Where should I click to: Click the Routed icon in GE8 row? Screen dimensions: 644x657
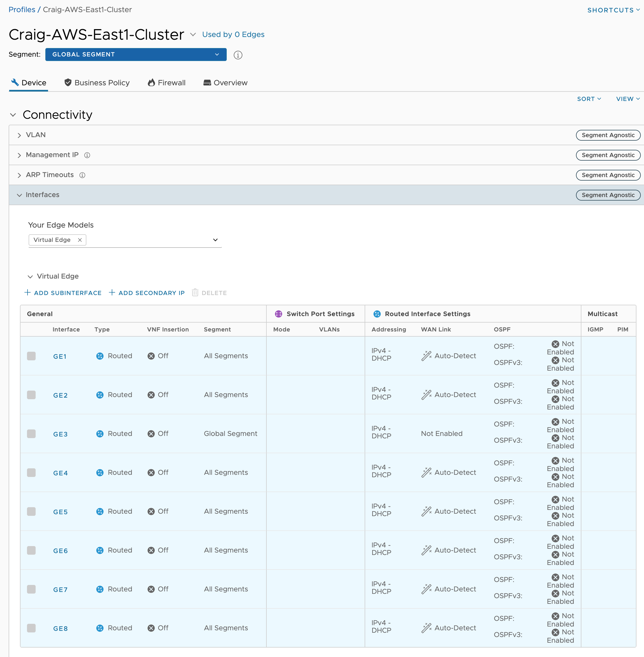pos(100,628)
